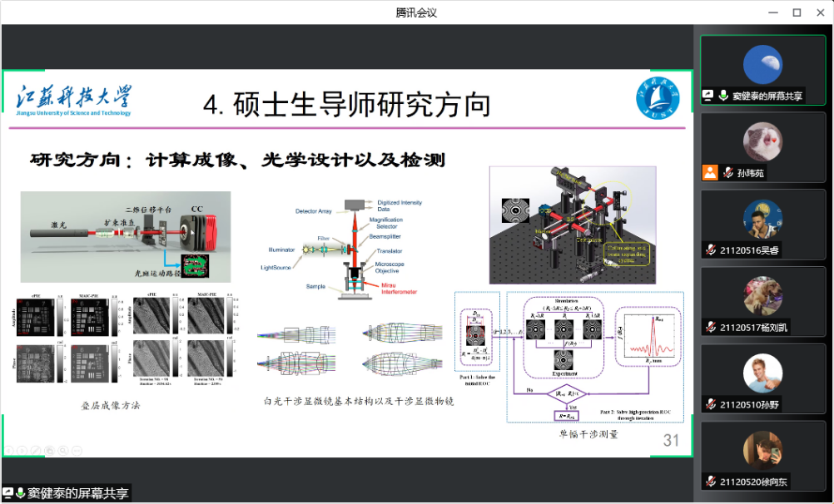Click the next slide arrow in slideshow controls

22,451
